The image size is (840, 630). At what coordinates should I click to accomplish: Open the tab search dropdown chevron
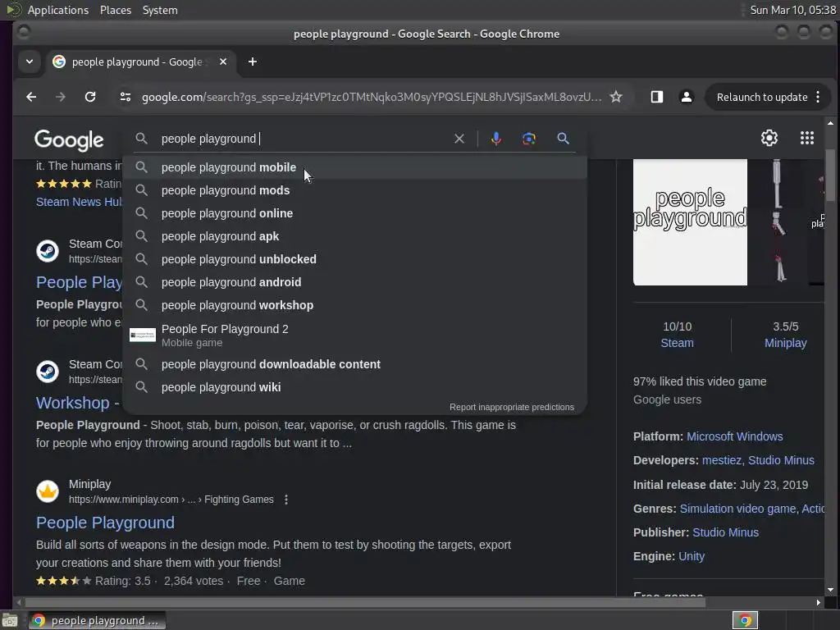pos(30,62)
